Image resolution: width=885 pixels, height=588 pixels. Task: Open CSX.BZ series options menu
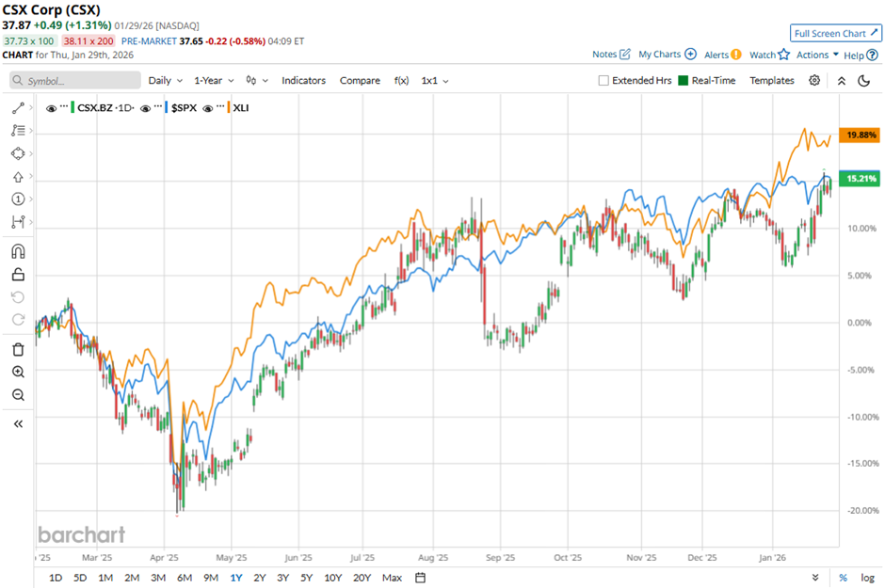coord(64,106)
